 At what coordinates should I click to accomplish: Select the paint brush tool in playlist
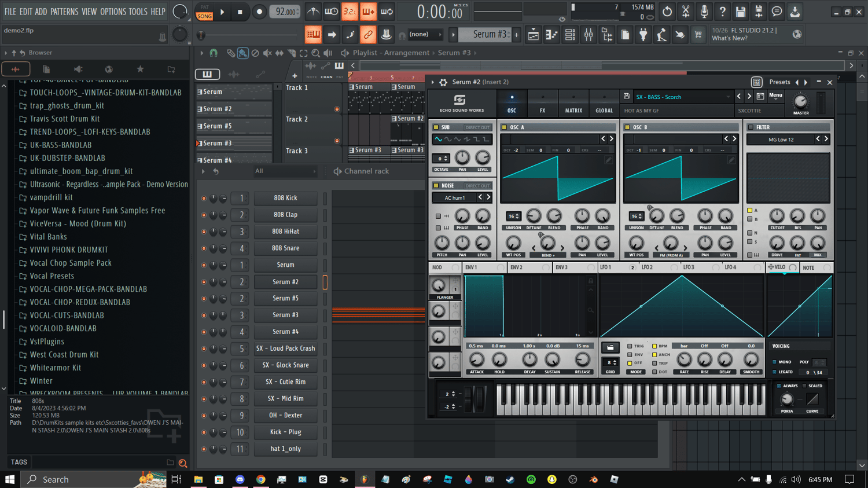(x=242, y=53)
